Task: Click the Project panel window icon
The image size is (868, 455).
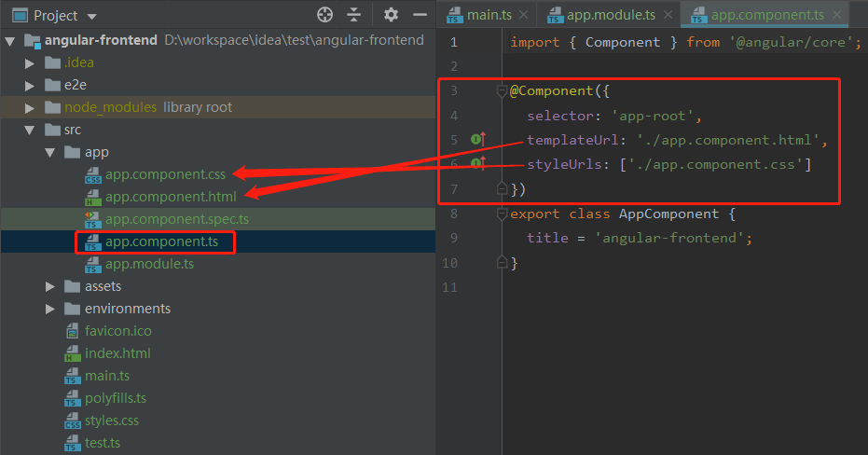Action: (20, 16)
